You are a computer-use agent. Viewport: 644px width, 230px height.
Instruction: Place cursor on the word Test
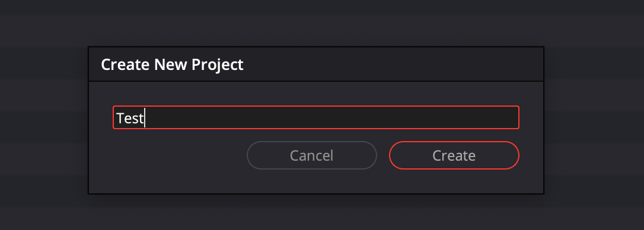[130, 119]
